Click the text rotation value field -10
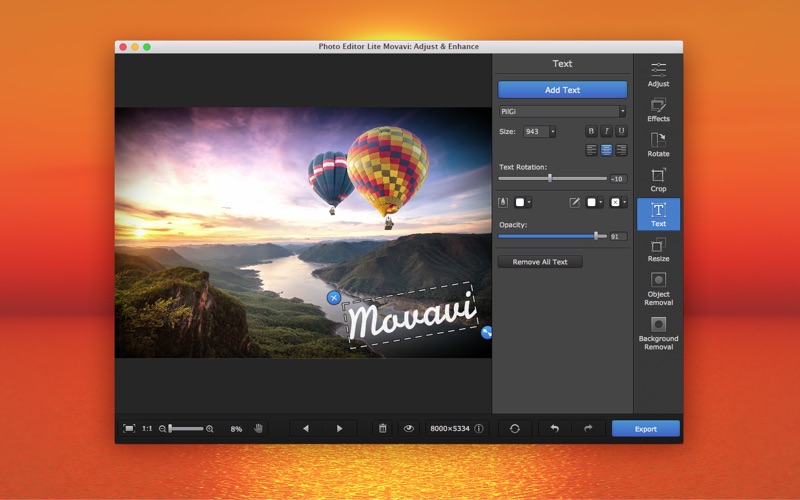This screenshot has width=800, height=500. (618, 179)
